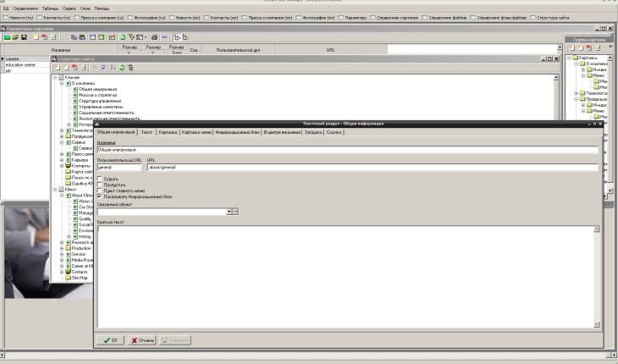Click the pressed tree-view icon in picture reference toolbar
Image resolution: width=618 pixels, height=364 pixels.
point(177,37)
